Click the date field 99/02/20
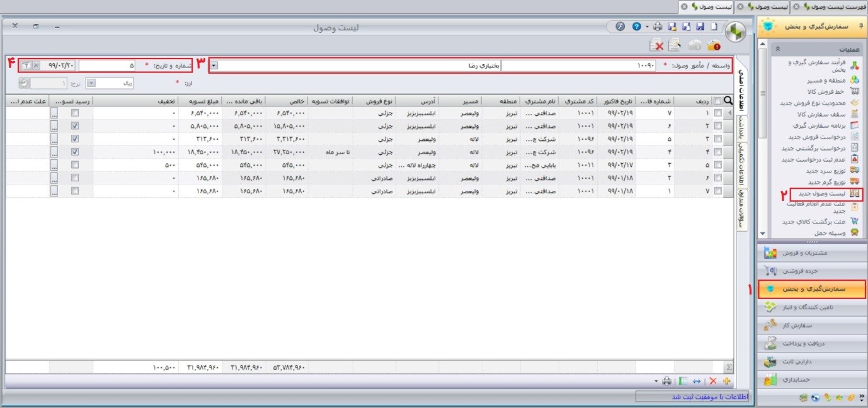 tap(58, 65)
